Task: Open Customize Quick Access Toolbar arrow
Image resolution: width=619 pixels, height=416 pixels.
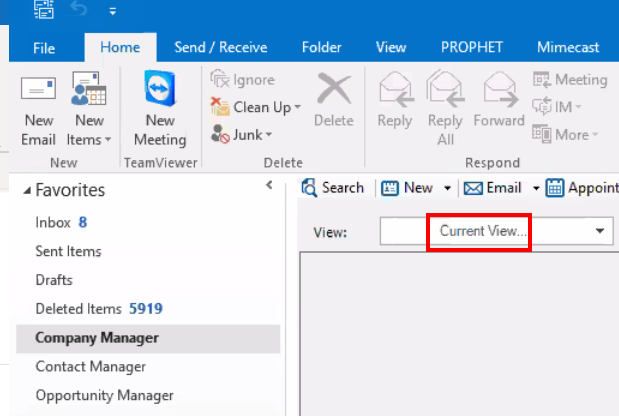Action: (113, 11)
